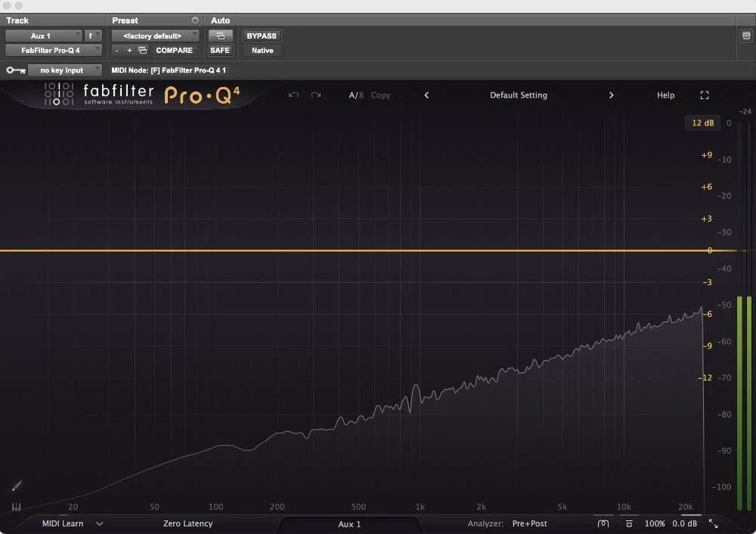Click the 20k frequency label
This screenshot has height=534, width=756.
coord(685,507)
